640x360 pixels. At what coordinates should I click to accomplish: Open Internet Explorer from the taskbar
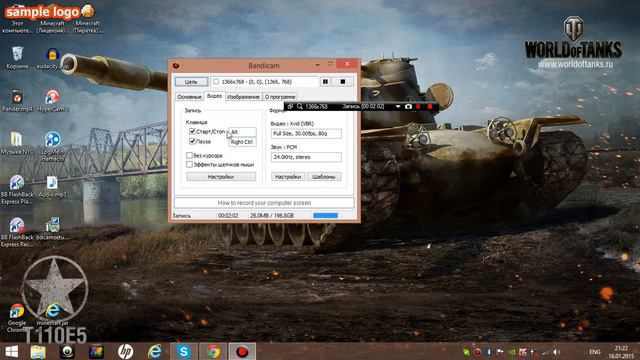(x=155, y=351)
